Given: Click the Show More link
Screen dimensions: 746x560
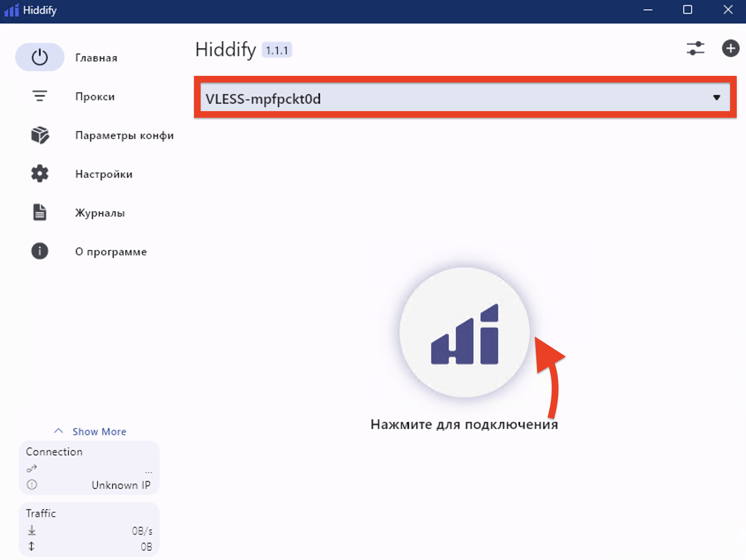Looking at the screenshot, I should 99,431.
